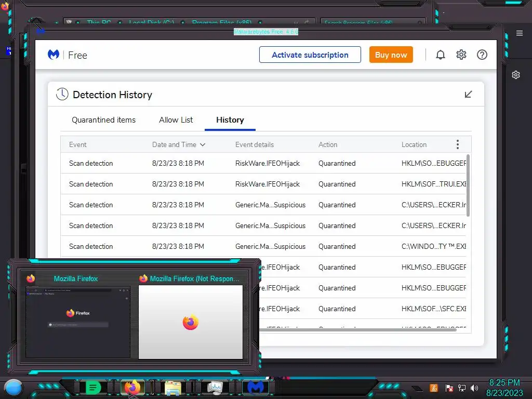Click "Mozilla Firefox" preview title text
This screenshot has width=532, height=399.
pyautogui.click(x=76, y=278)
